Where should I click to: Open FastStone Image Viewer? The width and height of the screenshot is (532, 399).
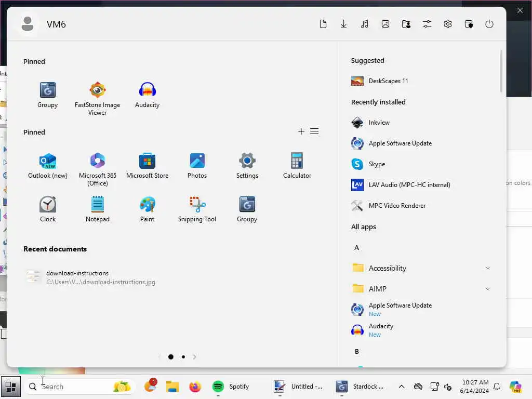[97, 99]
